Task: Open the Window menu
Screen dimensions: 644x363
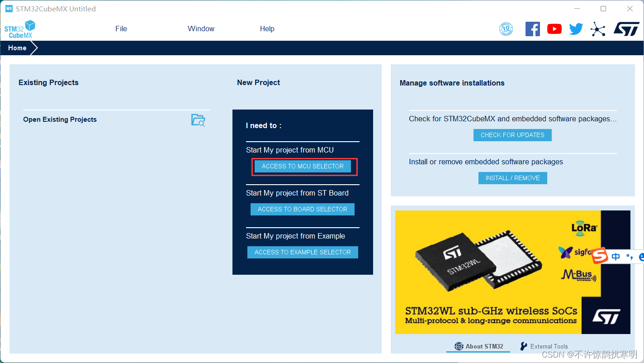Action: (x=201, y=29)
